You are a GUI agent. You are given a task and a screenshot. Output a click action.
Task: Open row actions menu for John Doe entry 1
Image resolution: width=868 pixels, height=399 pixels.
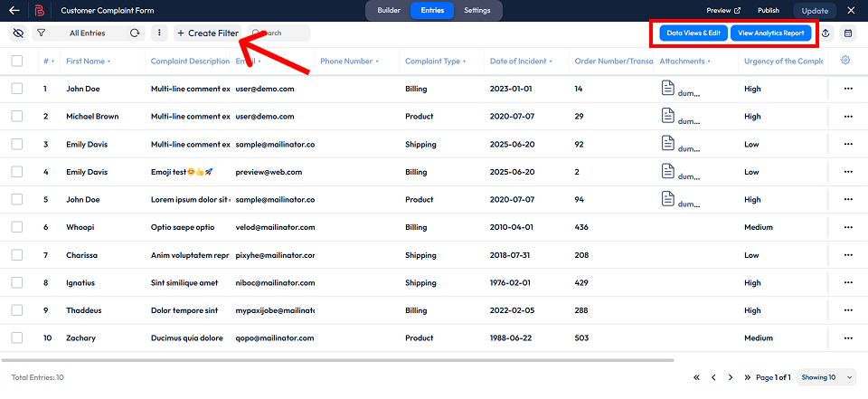click(x=848, y=89)
